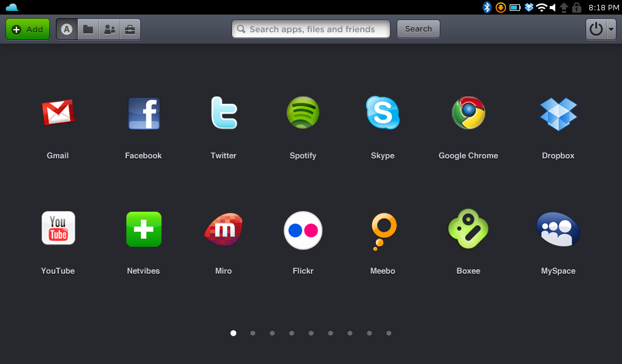This screenshot has height=364, width=622.
Task: Click the upload arrow tray icon
Action: coord(564,7)
